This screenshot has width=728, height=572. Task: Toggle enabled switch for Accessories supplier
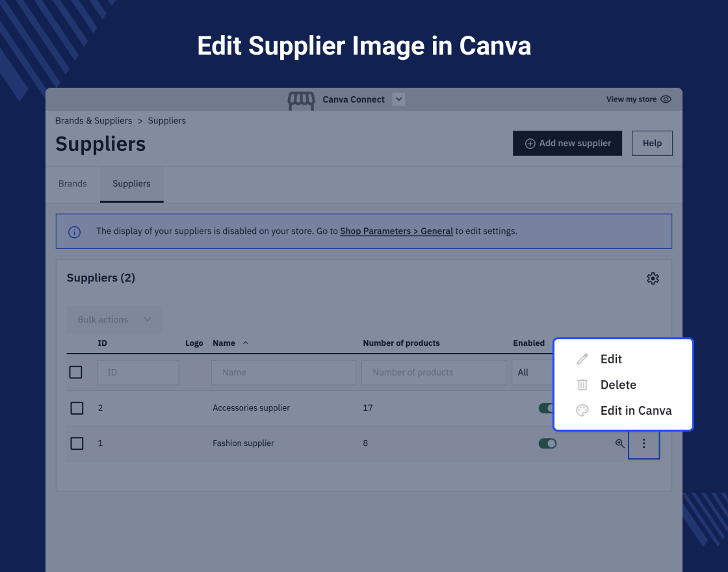coord(546,408)
